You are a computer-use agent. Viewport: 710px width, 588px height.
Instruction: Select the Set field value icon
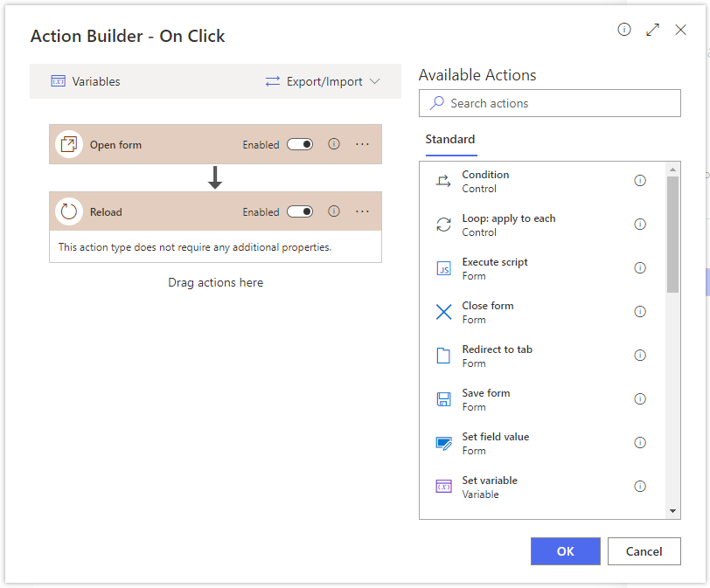click(x=443, y=443)
